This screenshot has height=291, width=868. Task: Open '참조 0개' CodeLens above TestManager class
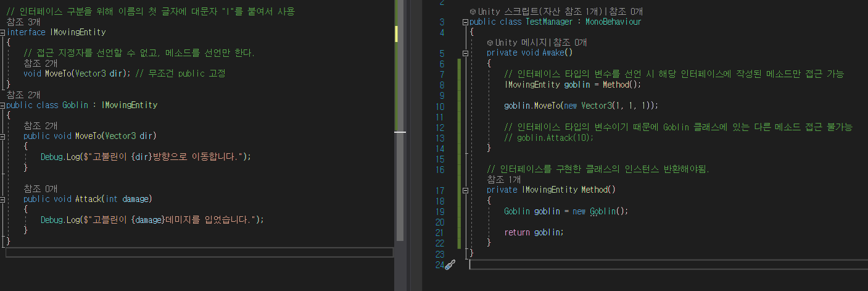pyautogui.click(x=627, y=12)
